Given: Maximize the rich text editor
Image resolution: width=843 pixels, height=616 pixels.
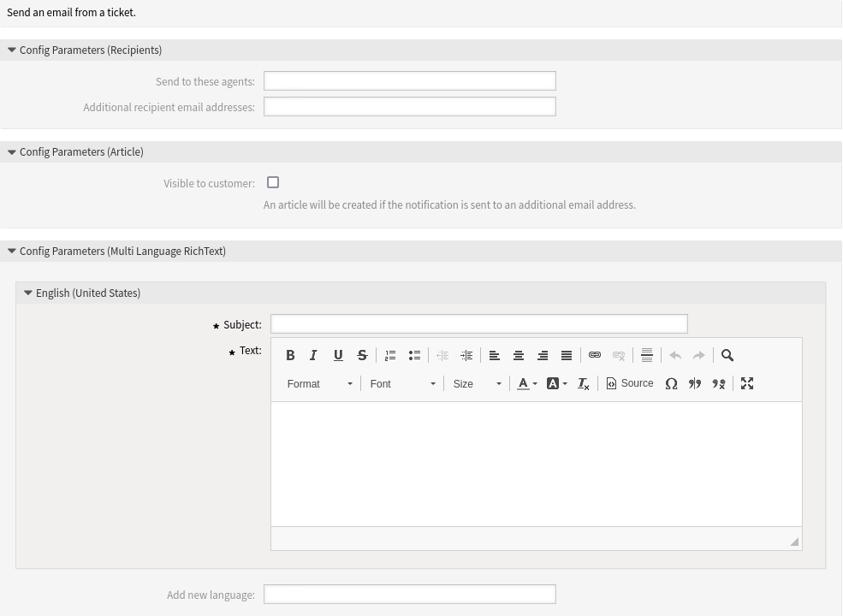Looking at the screenshot, I should tap(747, 384).
